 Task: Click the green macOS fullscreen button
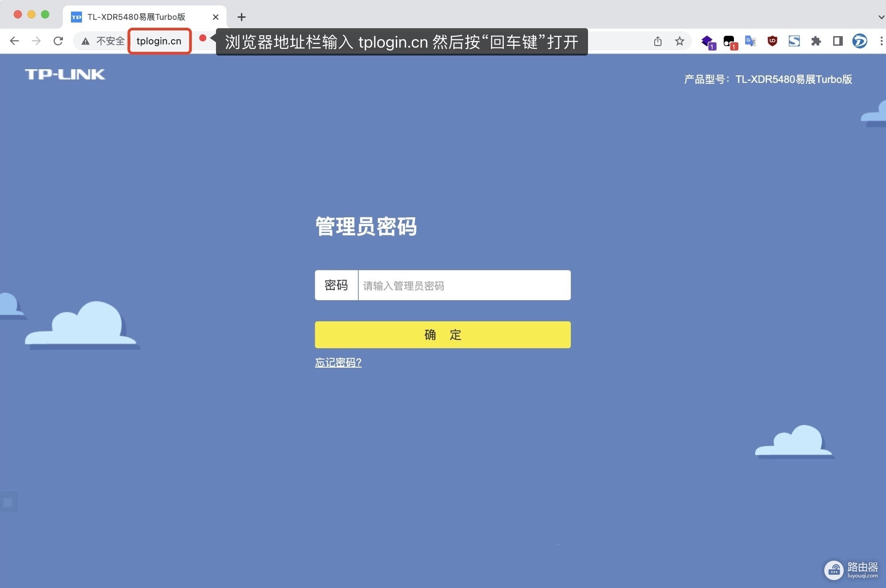coord(45,15)
